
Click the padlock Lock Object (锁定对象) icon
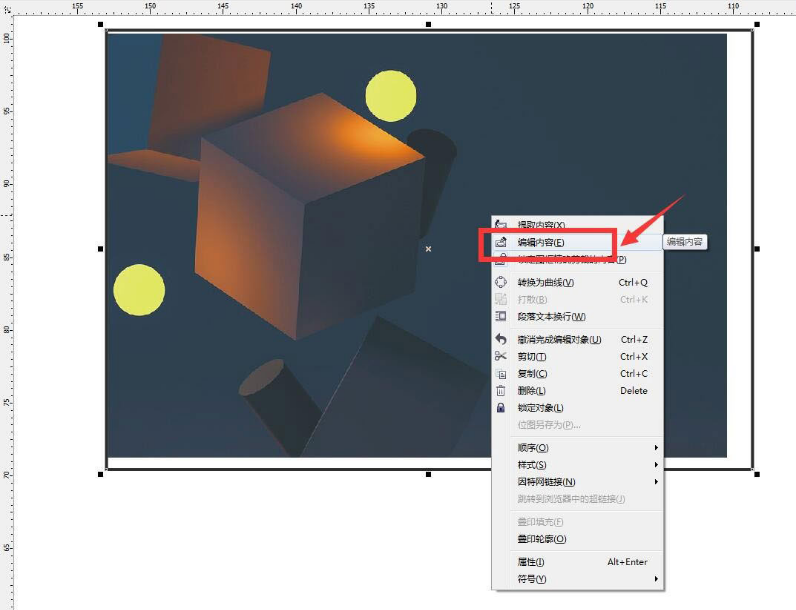click(501, 408)
